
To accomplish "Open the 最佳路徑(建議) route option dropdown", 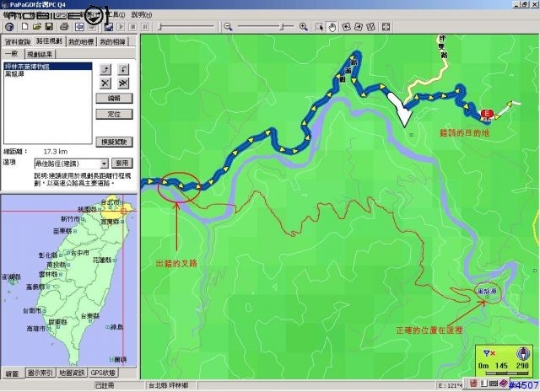I will (104, 164).
